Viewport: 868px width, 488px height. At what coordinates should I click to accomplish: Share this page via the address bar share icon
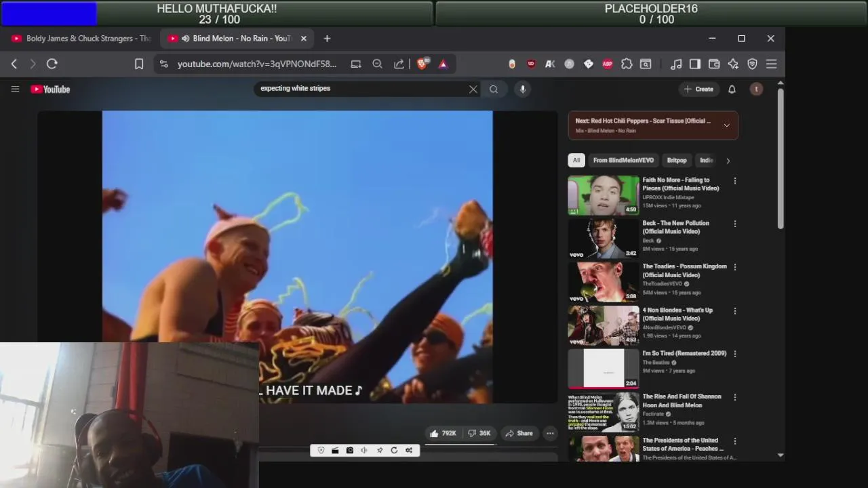click(x=399, y=64)
